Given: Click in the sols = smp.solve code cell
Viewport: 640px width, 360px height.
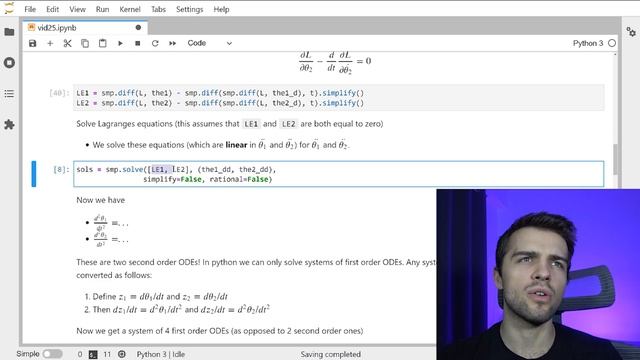Looking at the screenshot, I should point(339,174).
